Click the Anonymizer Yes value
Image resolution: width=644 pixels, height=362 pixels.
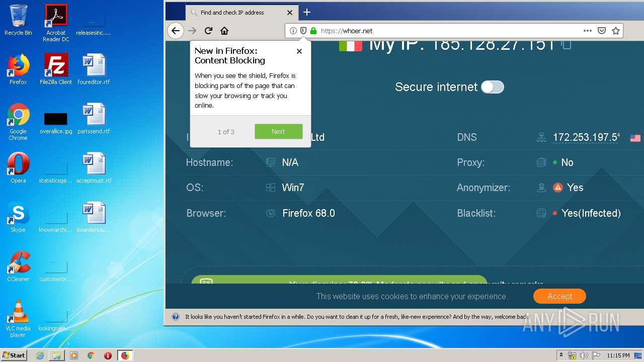point(575,188)
